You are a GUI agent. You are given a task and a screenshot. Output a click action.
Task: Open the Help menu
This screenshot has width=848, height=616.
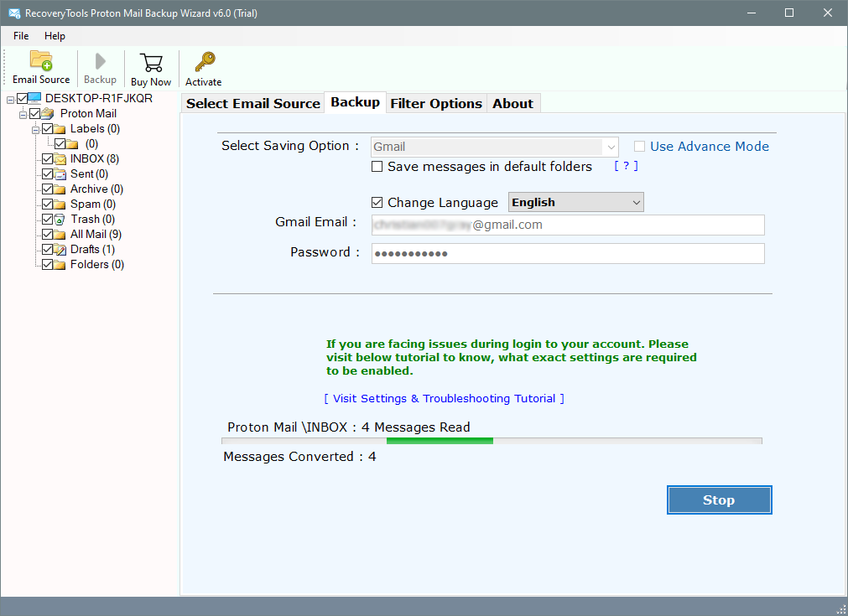tap(55, 36)
